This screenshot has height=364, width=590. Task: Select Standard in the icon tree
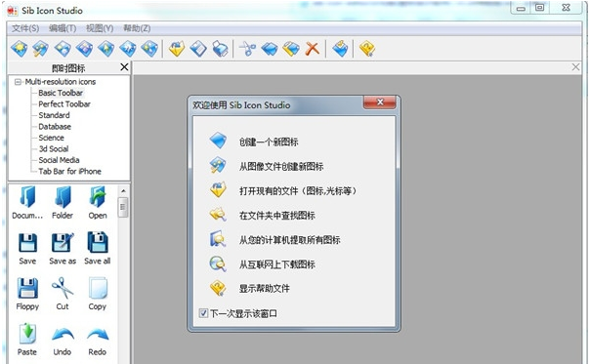(x=54, y=115)
